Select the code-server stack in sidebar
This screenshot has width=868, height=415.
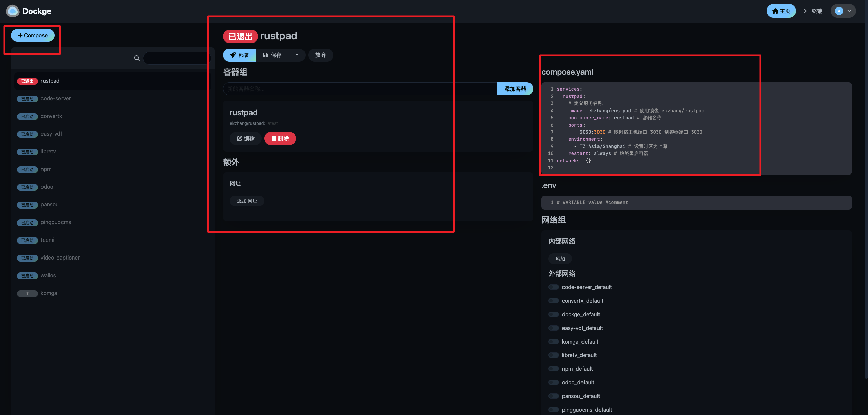pos(55,99)
